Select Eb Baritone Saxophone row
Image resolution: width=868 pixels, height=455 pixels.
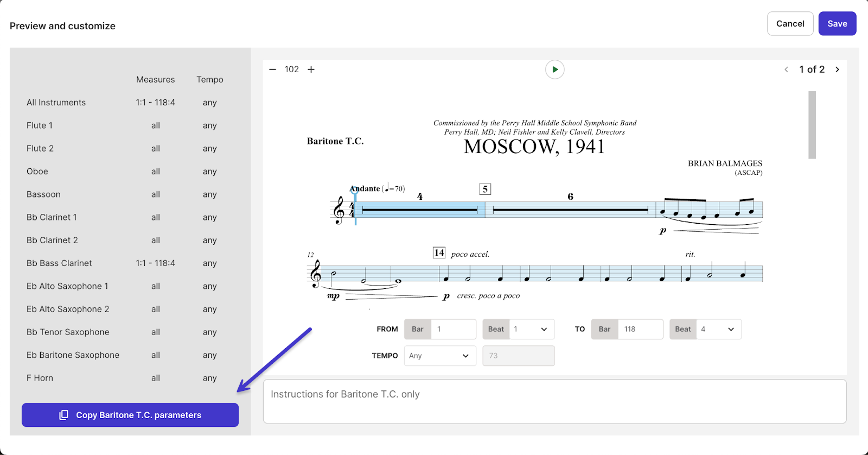[x=130, y=355]
